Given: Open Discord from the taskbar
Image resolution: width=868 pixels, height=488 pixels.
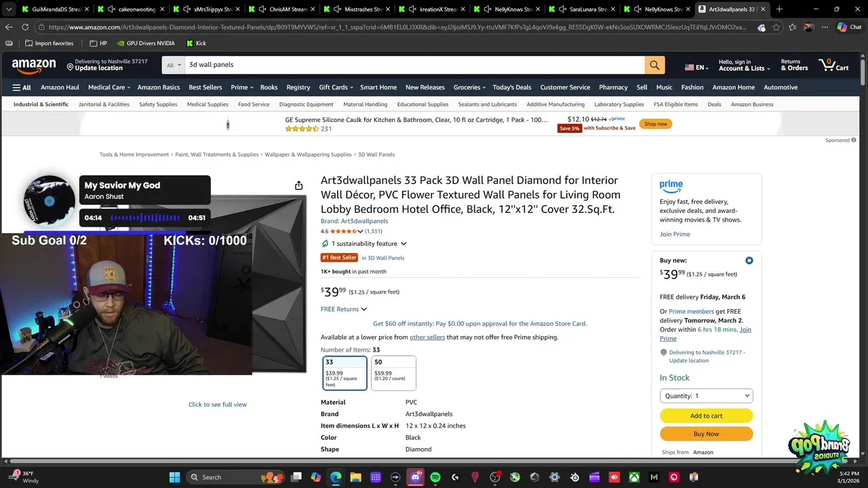Looking at the screenshot, I should tap(415, 477).
